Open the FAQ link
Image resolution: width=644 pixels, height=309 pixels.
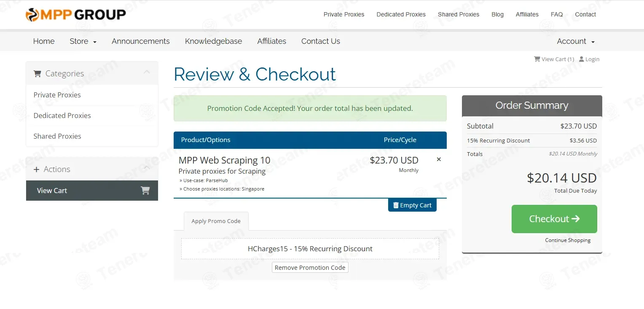coord(557,14)
